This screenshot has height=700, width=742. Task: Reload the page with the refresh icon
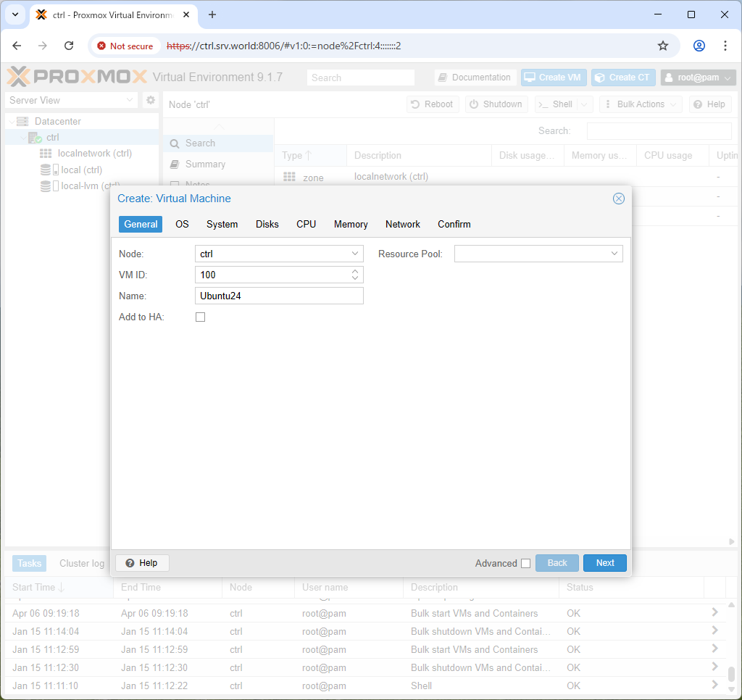pyautogui.click(x=69, y=46)
